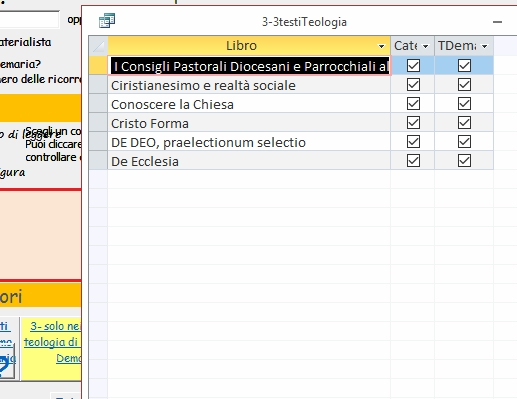Click the 3-3testiTeologia datasheet window icon
Image resolution: width=517 pixels, height=399 pixels.
pyautogui.click(x=107, y=21)
